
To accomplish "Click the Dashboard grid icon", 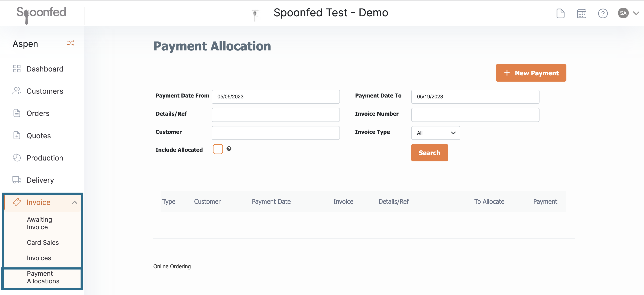I will tap(17, 69).
